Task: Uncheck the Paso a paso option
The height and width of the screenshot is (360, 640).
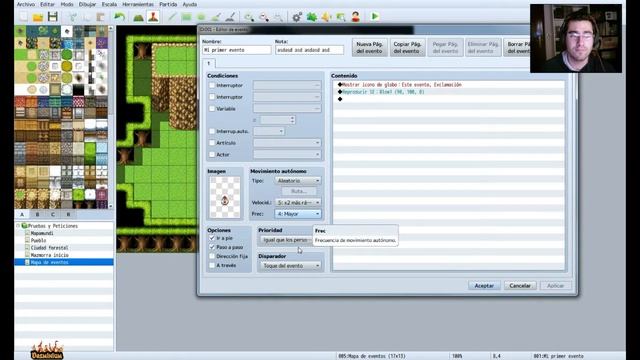Action: coord(212,247)
